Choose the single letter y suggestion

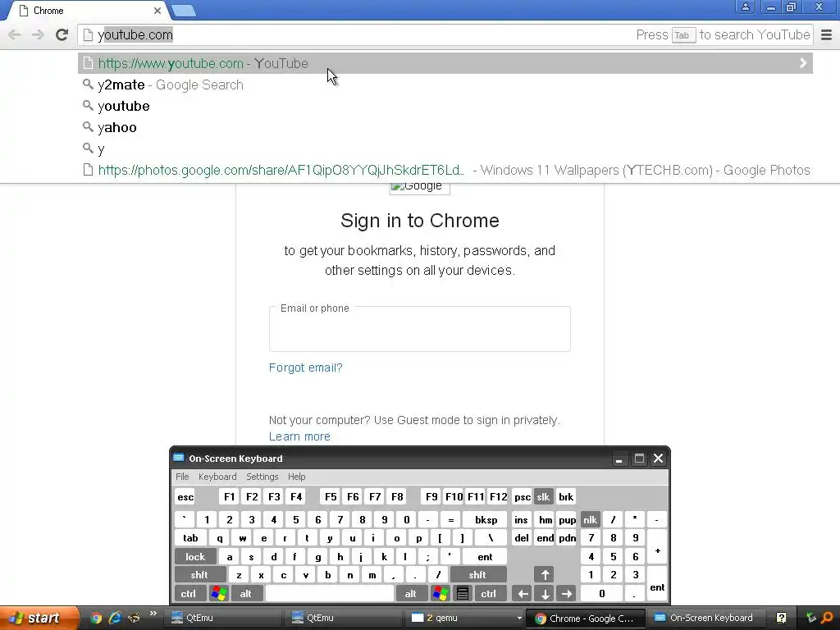[445, 149]
